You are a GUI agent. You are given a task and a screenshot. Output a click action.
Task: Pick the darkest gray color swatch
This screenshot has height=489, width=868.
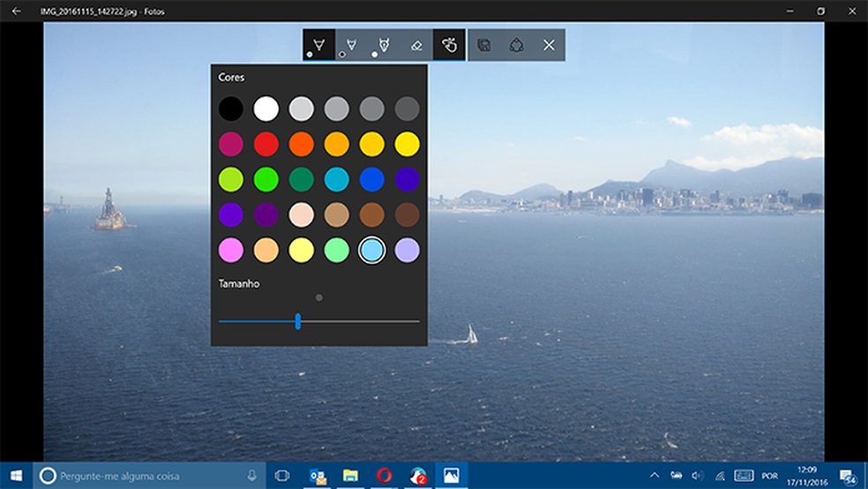click(x=407, y=109)
